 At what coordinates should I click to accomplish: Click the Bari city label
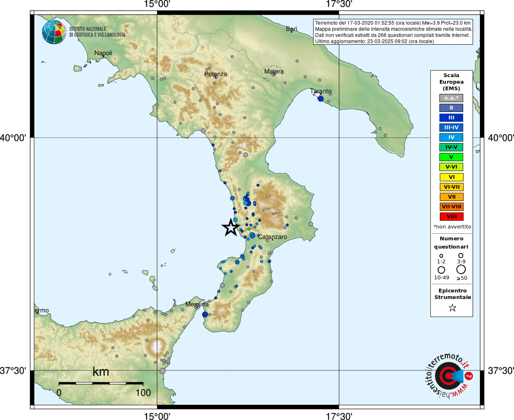click(x=291, y=29)
